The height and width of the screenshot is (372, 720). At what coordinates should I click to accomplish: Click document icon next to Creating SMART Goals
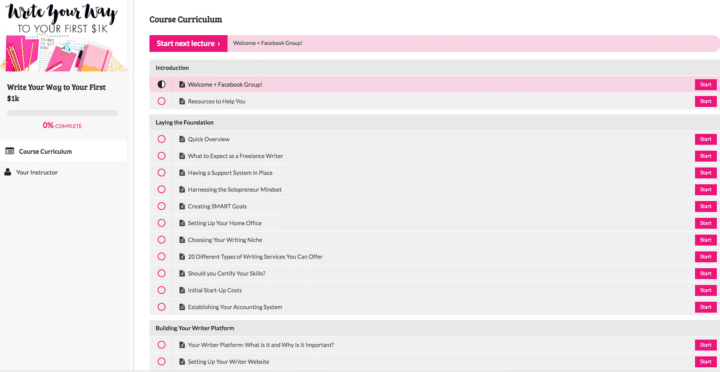(x=182, y=206)
